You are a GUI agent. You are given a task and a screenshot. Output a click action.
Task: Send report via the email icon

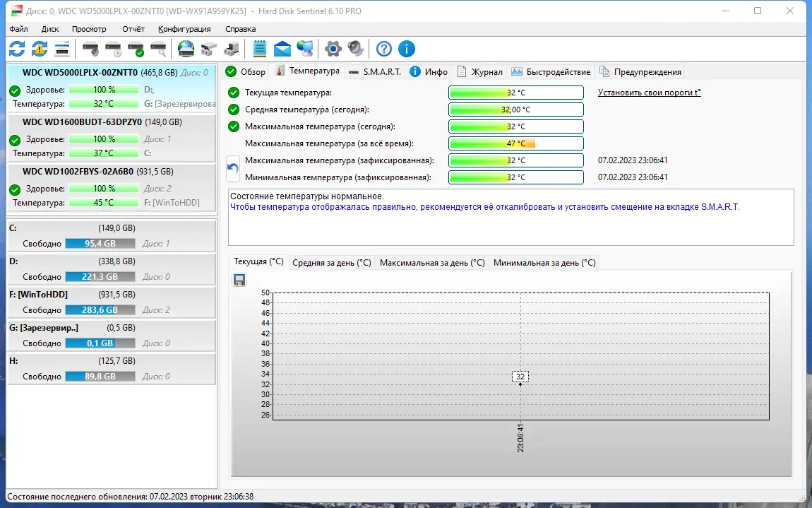pyautogui.click(x=283, y=49)
